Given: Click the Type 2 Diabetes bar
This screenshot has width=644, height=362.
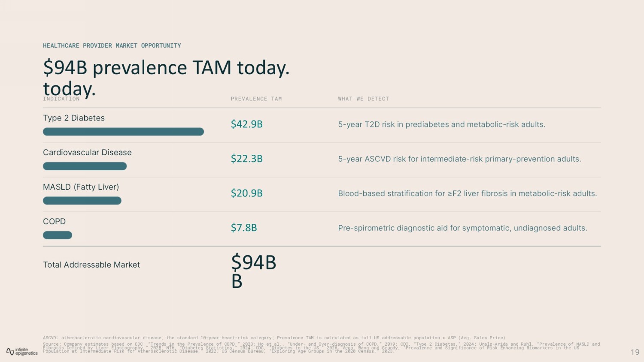Looking at the screenshot, I should (123, 132).
